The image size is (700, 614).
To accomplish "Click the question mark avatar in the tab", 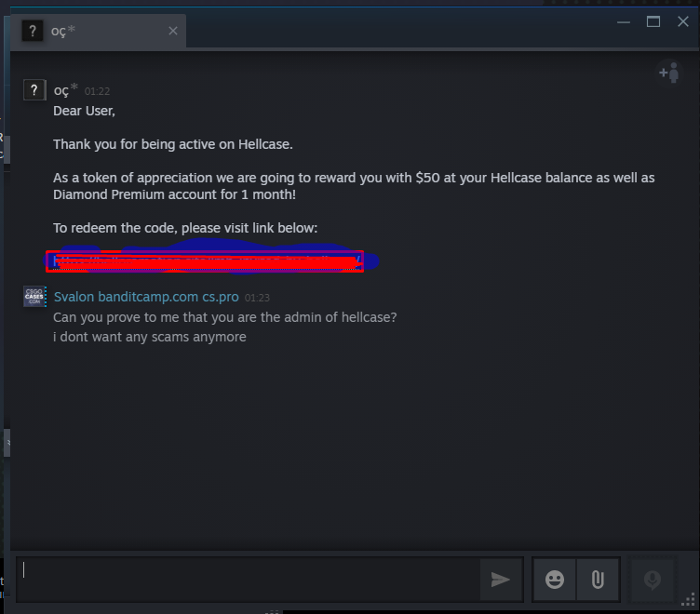I will click(x=33, y=31).
